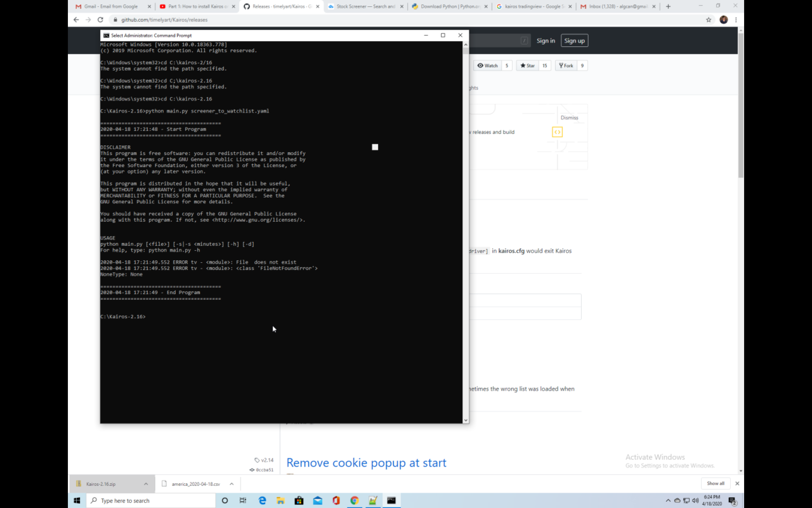Click Show all downloads button

pyautogui.click(x=715, y=484)
